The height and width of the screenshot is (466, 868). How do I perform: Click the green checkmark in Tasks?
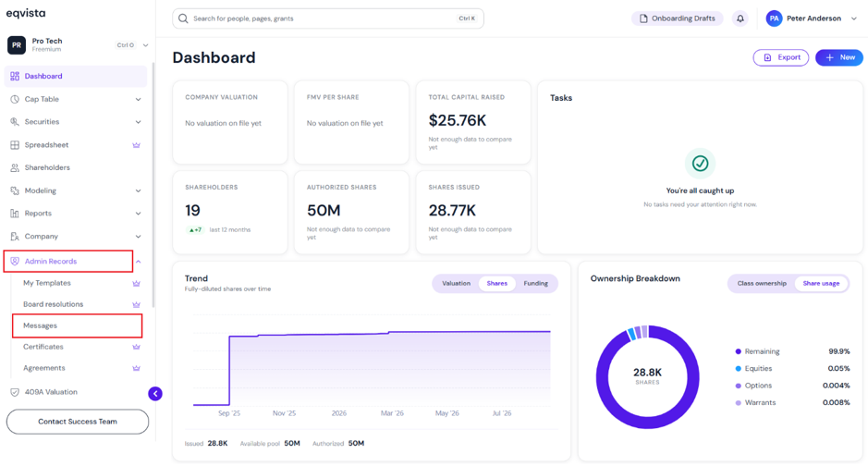pyautogui.click(x=701, y=164)
